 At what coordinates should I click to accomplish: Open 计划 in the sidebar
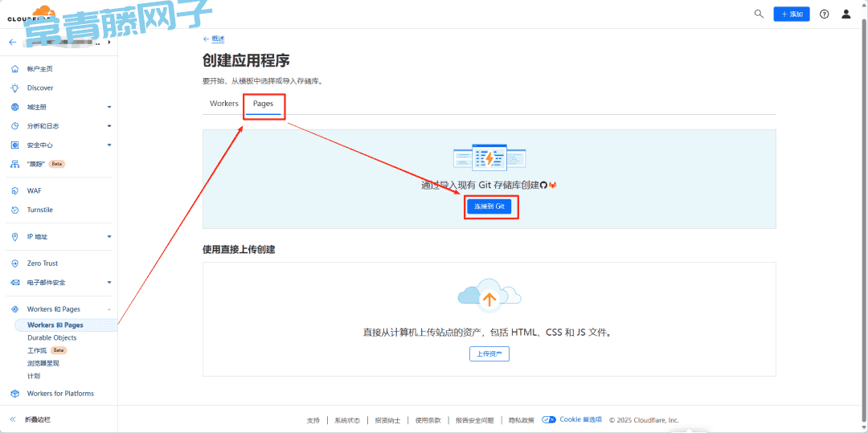tap(34, 376)
